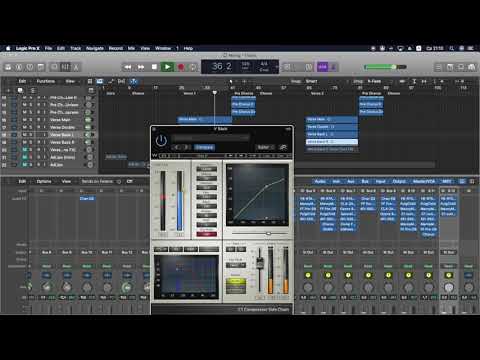The width and height of the screenshot is (480, 360).
Task: Click the Chan EQ plug-in slot in mixer
Action: (87, 199)
